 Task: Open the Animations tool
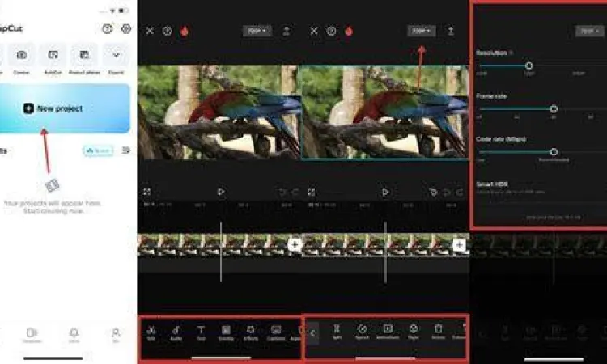pos(388,332)
